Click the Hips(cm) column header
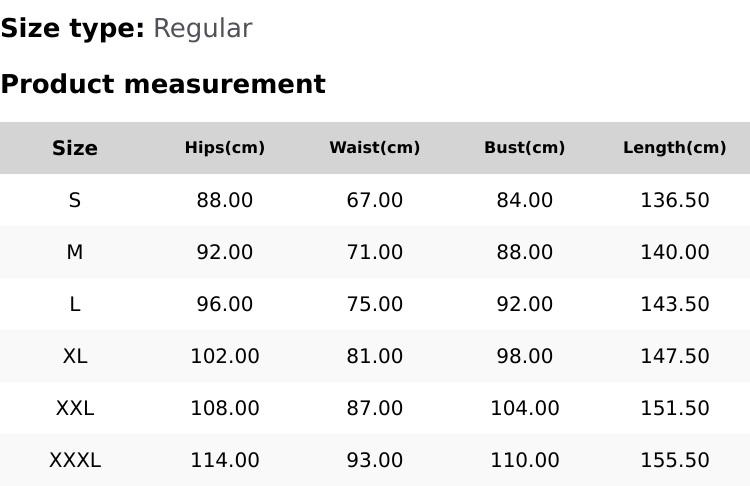This screenshot has width=750, height=486. coord(225,148)
